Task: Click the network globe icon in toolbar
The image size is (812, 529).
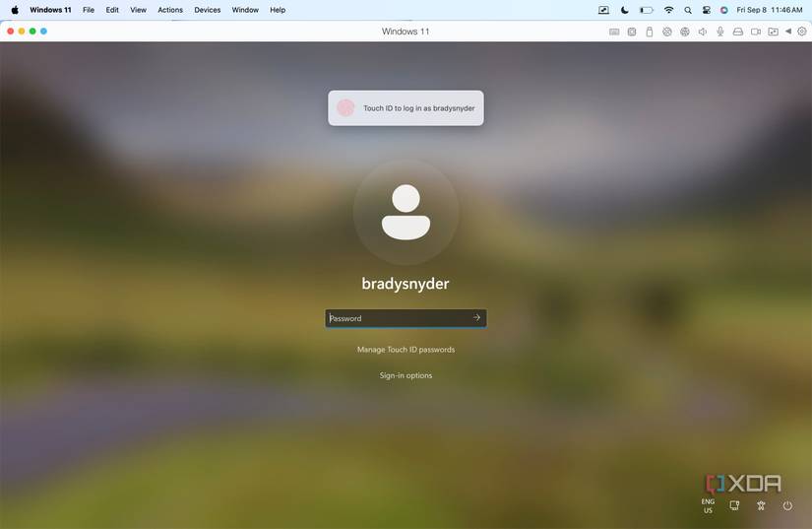Action: [685, 32]
